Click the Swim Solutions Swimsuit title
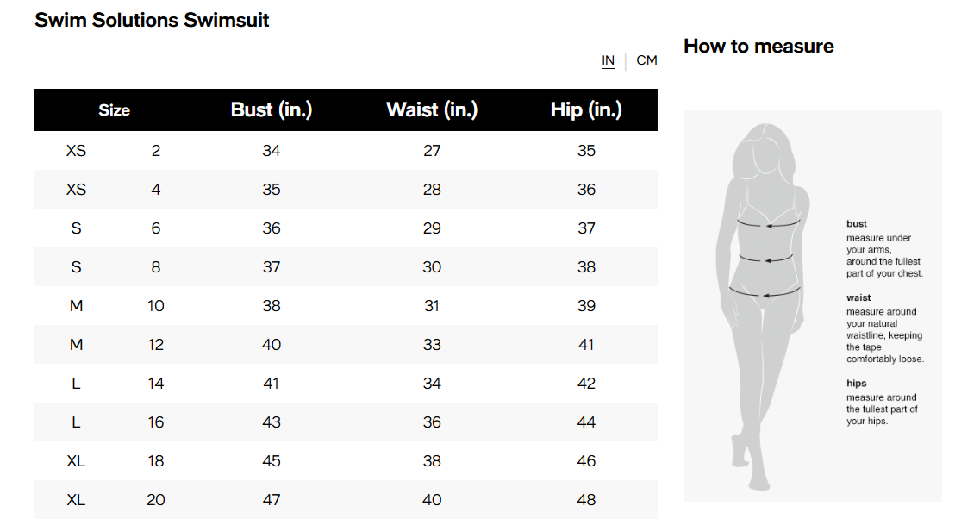Screen dimensions: 980x525 (152, 20)
